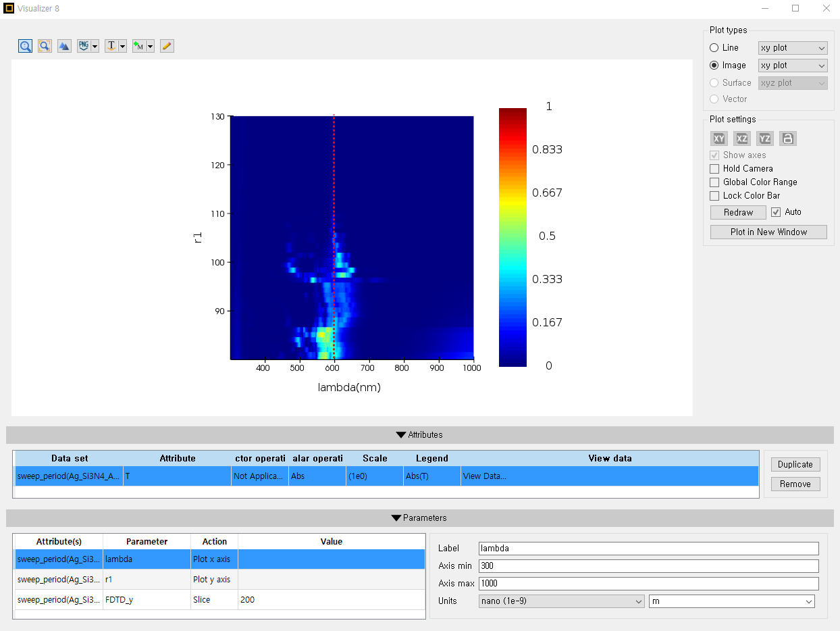The height and width of the screenshot is (631, 840).
Task: Open the PNG export dropdown arrow
Action: 95,47
